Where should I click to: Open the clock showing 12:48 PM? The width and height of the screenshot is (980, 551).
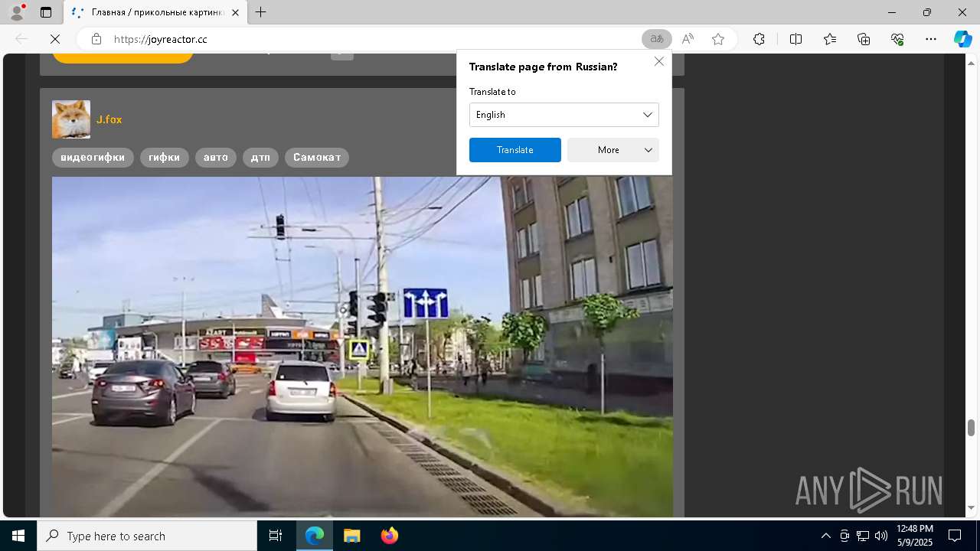coord(914,536)
